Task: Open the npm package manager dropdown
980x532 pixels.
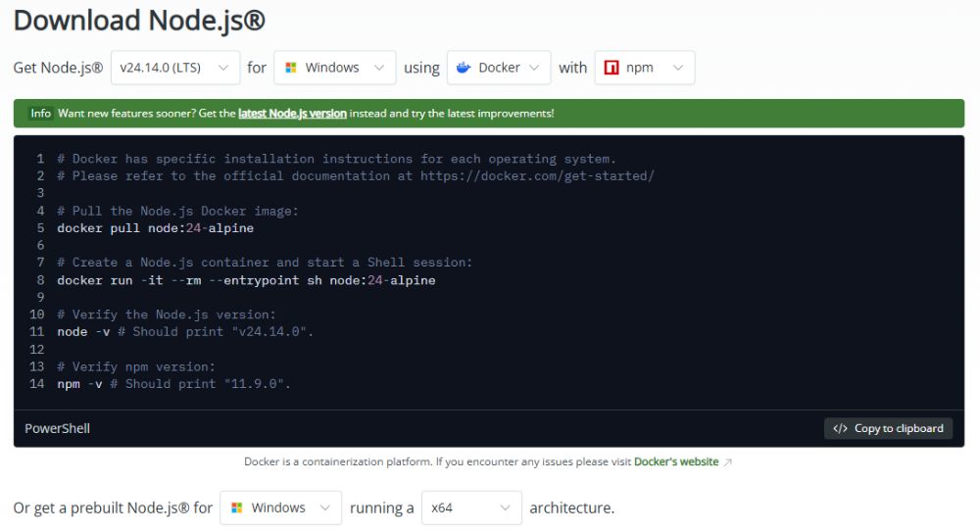Action: pos(645,68)
